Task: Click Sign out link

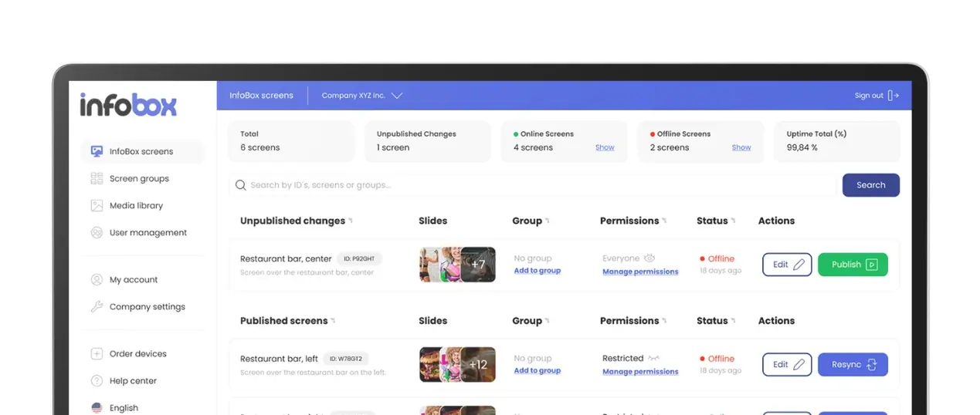Action: pos(869,96)
